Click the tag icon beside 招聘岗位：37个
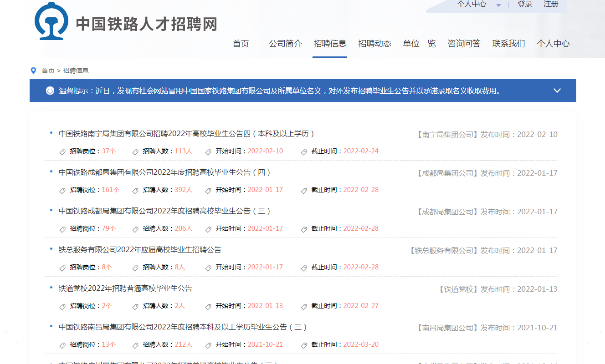Image resolution: width=605 pixels, height=364 pixels. [x=62, y=152]
